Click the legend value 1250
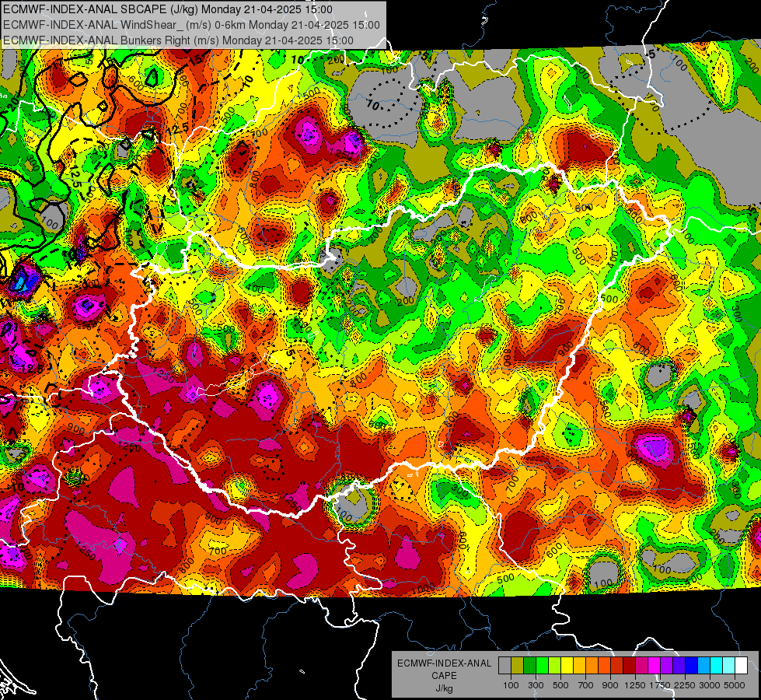 (635, 685)
